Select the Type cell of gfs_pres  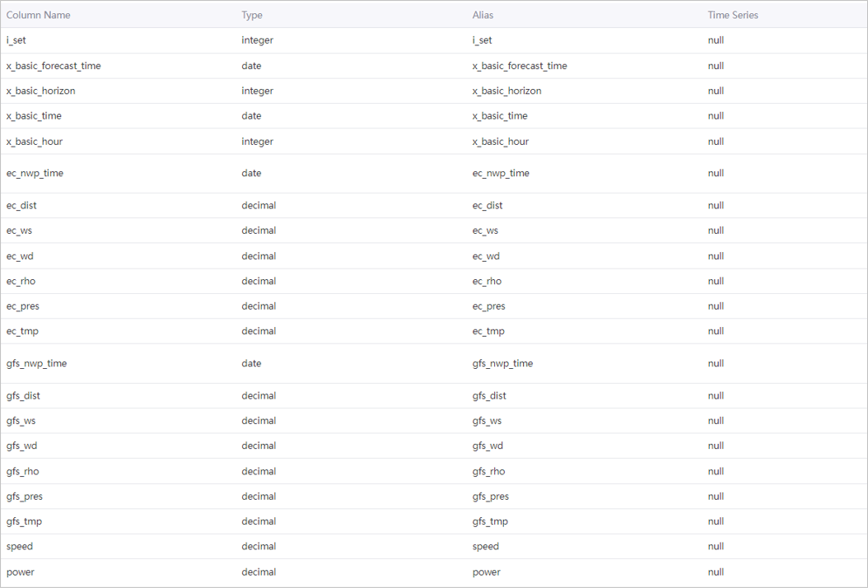pyautogui.click(x=259, y=497)
